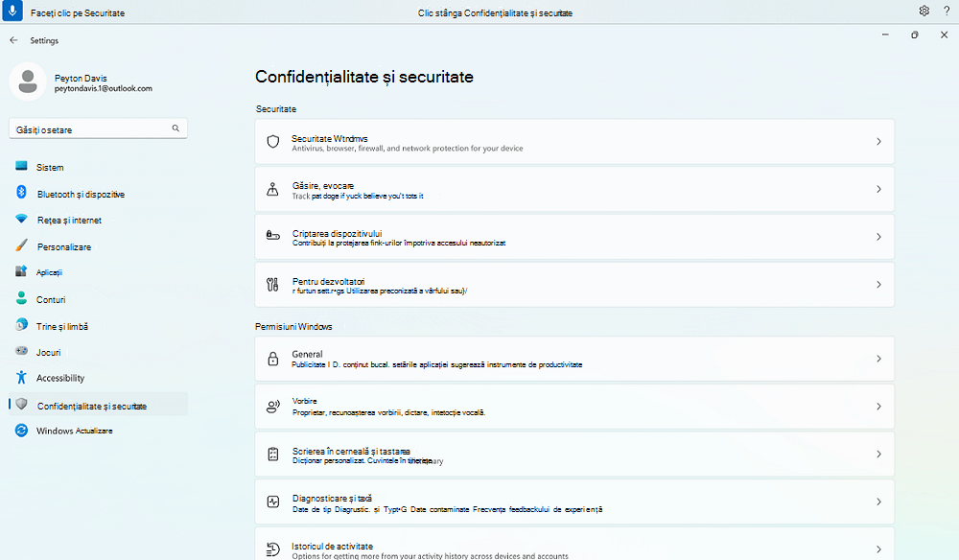
Task: Click the magnifier icon in the search box
Action: (x=175, y=128)
